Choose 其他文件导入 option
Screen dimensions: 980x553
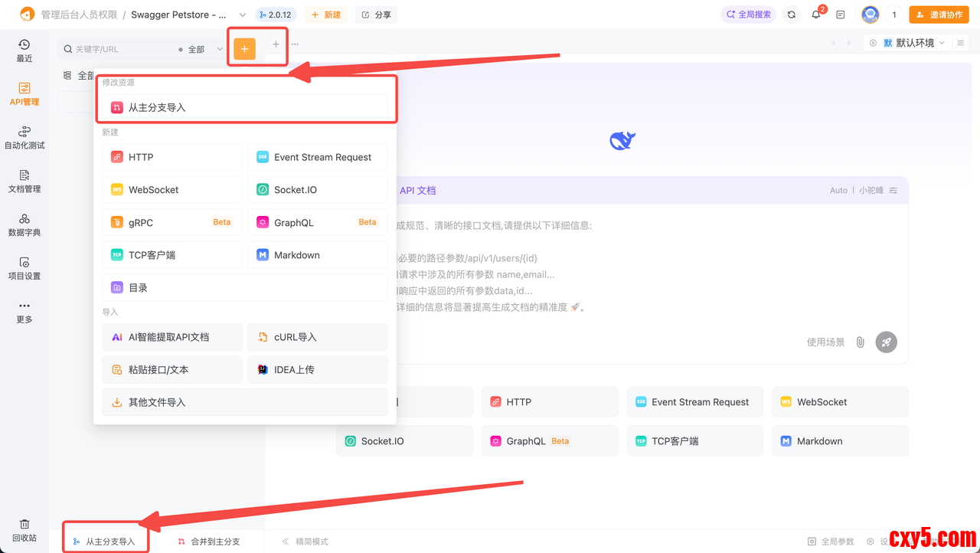(x=245, y=402)
